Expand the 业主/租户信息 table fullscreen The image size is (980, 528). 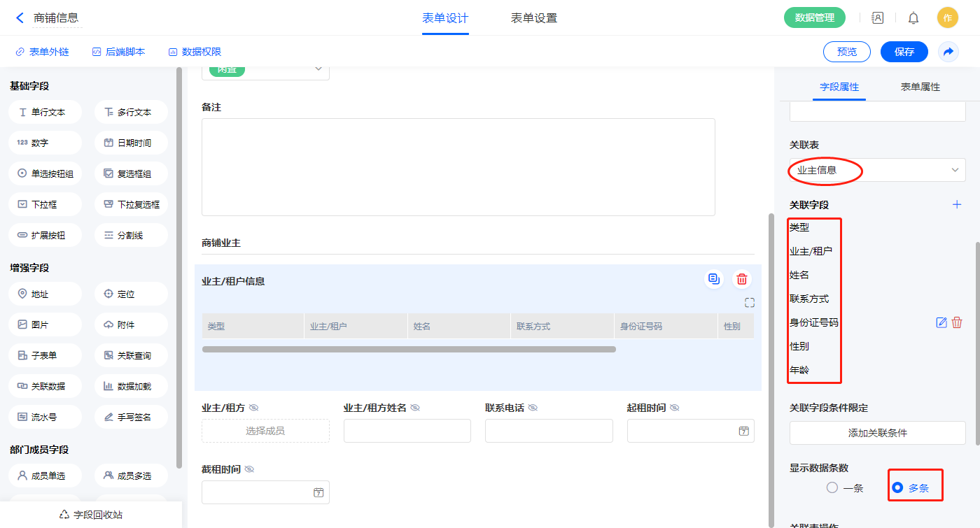point(750,303)
